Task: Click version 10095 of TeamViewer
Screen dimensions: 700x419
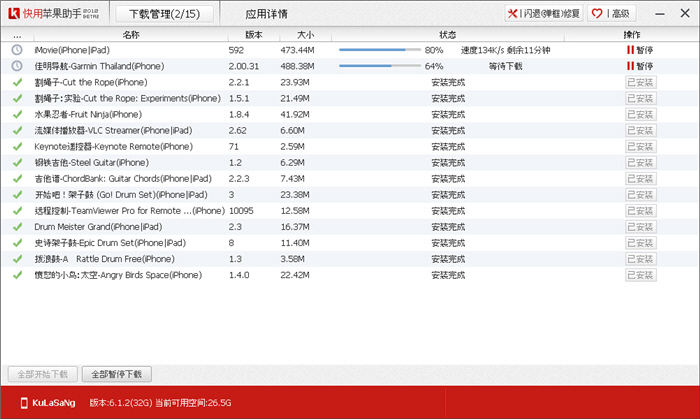Action: pos(241,211)
